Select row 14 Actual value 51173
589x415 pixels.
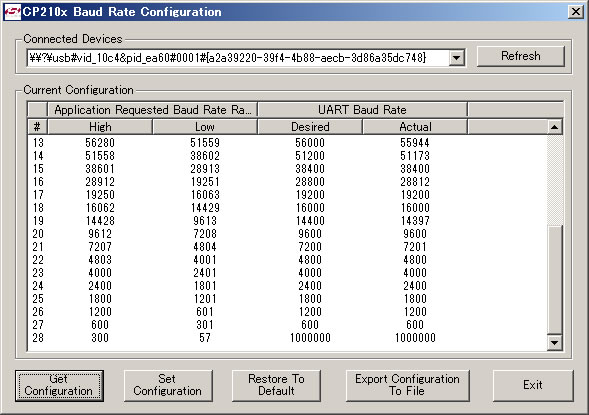click(415, 156)
